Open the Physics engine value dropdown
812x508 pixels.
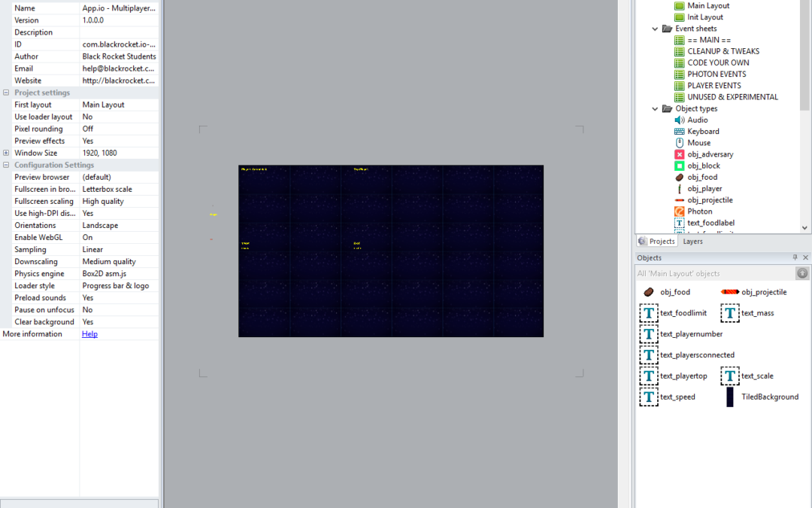[120, 274]
